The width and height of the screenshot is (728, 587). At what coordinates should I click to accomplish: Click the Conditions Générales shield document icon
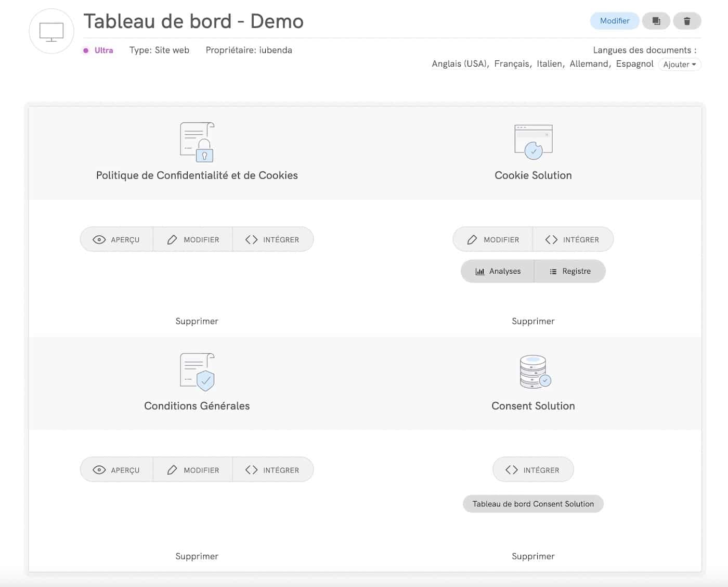tap(197, 372)
